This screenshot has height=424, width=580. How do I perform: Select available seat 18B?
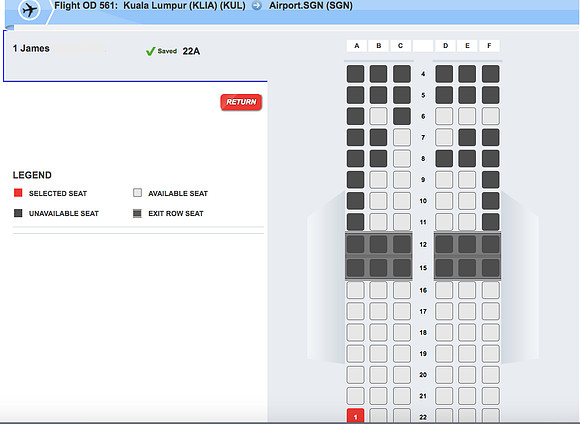pos(378,332)
